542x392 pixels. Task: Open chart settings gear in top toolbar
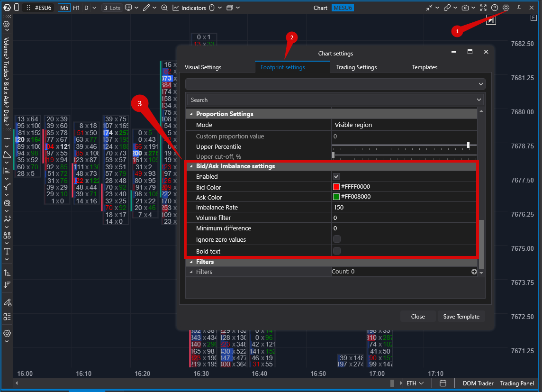pyautogui.click(x=506, y=8)
